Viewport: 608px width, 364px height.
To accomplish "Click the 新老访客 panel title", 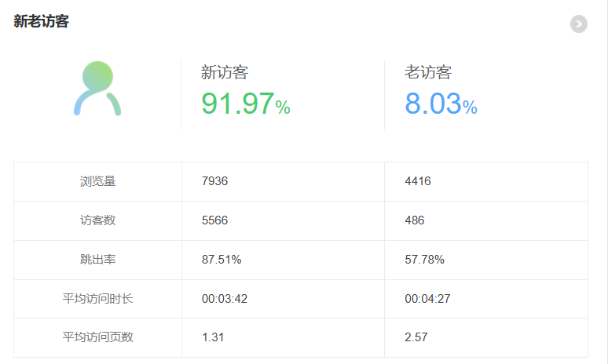I will (x=41, y=21).
